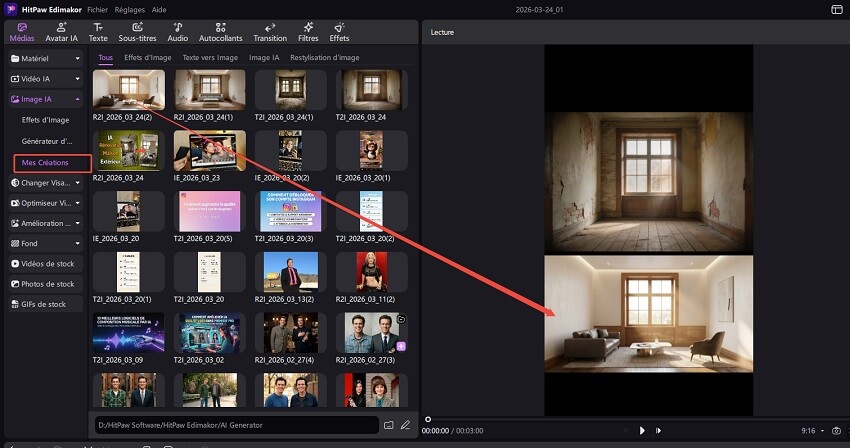This screenshot has width=850, height=448.
Task: Click the playback progress slider handle
Action: pyautogui.click(x=428, y=419)
